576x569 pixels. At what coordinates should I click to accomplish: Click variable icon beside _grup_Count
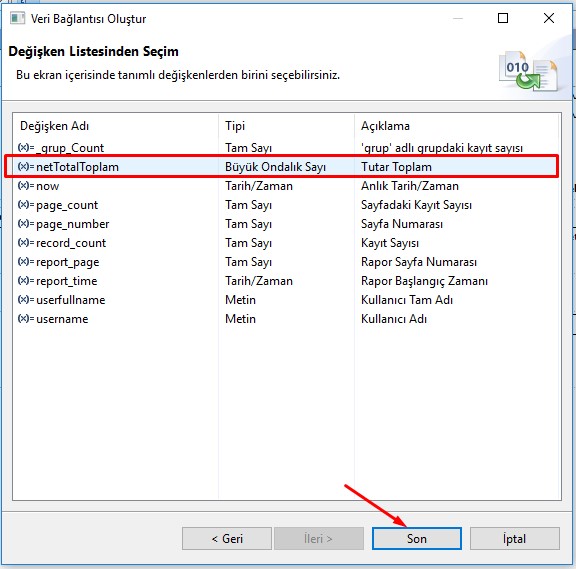click(x=26, y=147)
